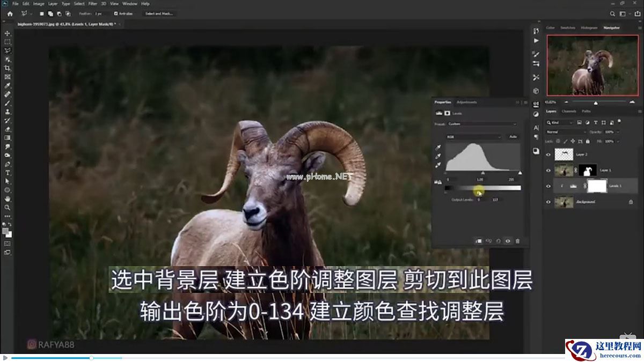The width and height of the screenshot is (644, 362).
Task: Open the Filter menu
Action: pos(92,3)
